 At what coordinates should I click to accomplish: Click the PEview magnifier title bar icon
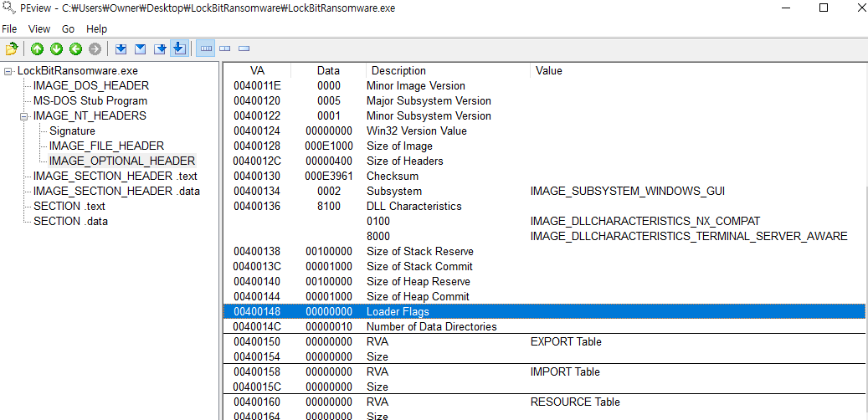[x=8, y=8]
